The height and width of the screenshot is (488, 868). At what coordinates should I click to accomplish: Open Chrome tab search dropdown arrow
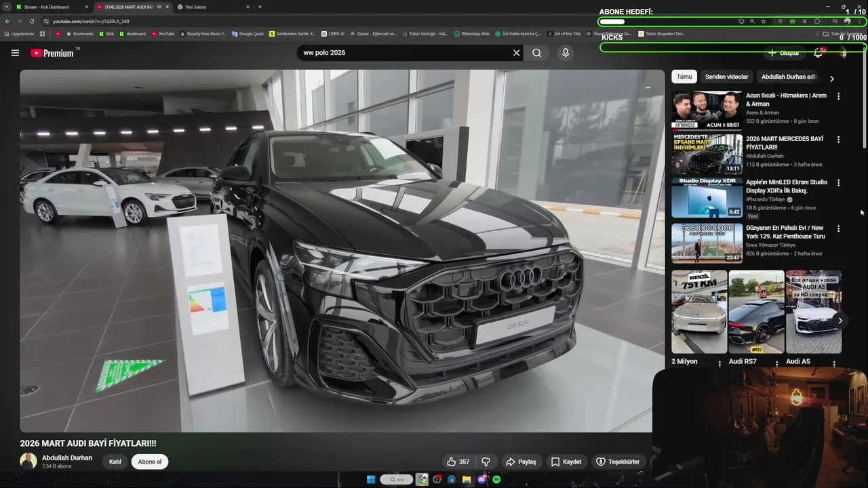click(x=6, y=7)
